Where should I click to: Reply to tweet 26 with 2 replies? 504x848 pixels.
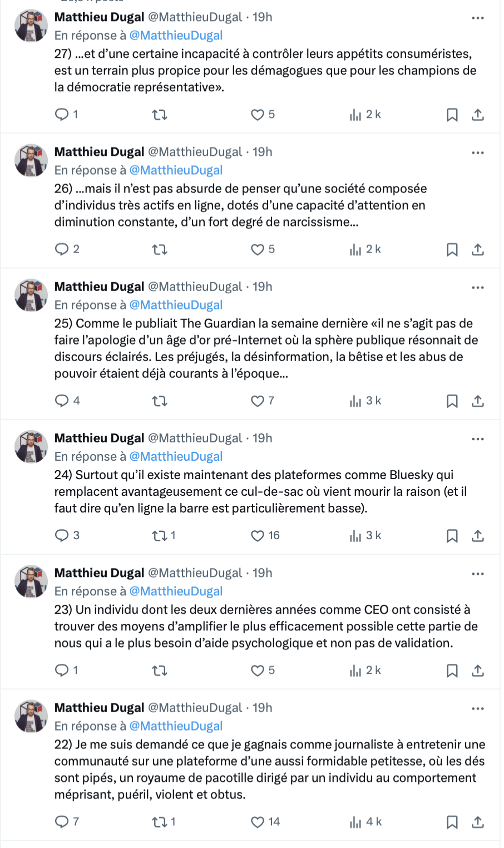67,249
